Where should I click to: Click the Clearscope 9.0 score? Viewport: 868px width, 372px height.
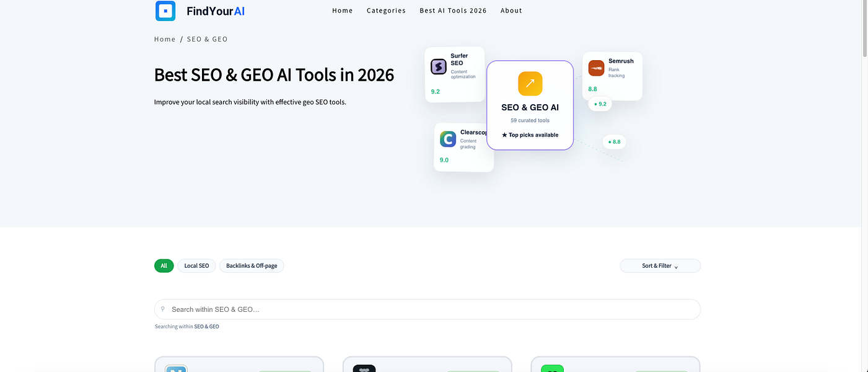[444, 160]
